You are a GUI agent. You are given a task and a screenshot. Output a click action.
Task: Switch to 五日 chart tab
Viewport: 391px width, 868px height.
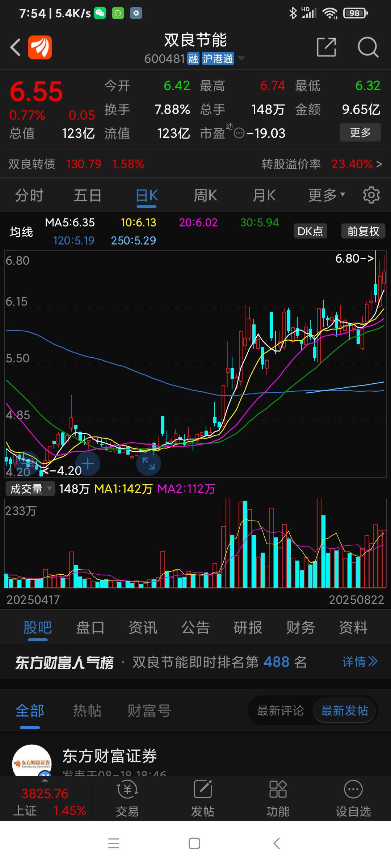point(88,195)
